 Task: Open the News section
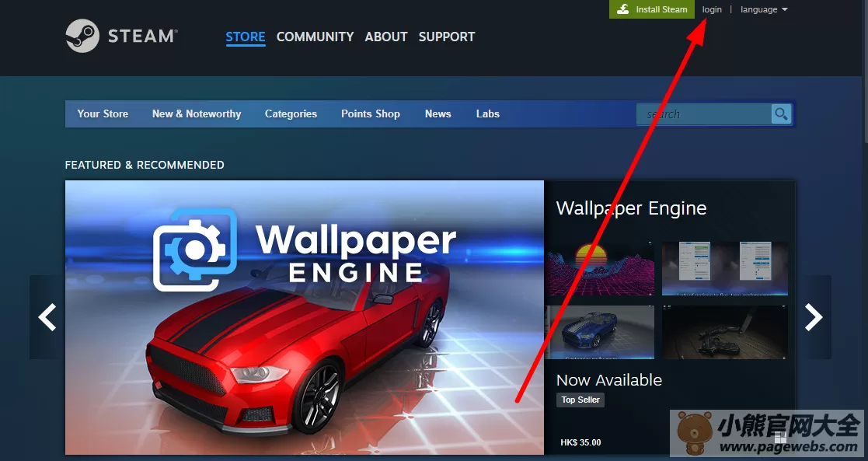[x=437, y=114]
